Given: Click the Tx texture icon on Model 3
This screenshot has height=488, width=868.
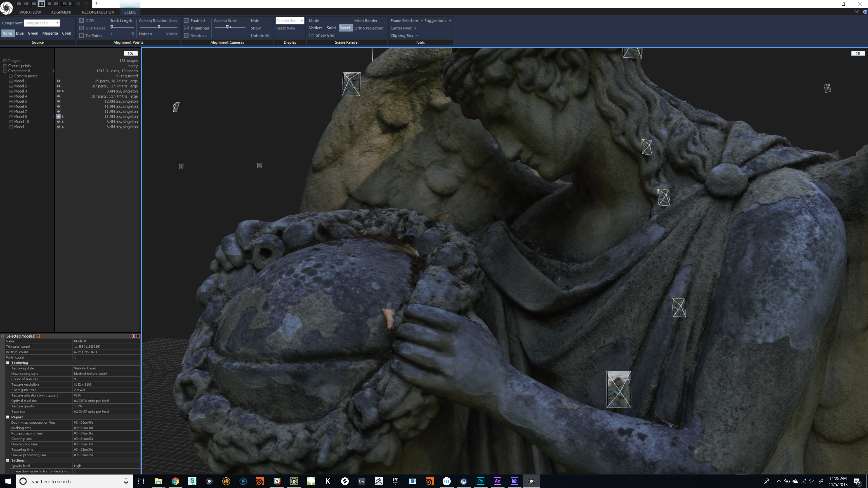Looking at the screenshot, I should point(63,91).
